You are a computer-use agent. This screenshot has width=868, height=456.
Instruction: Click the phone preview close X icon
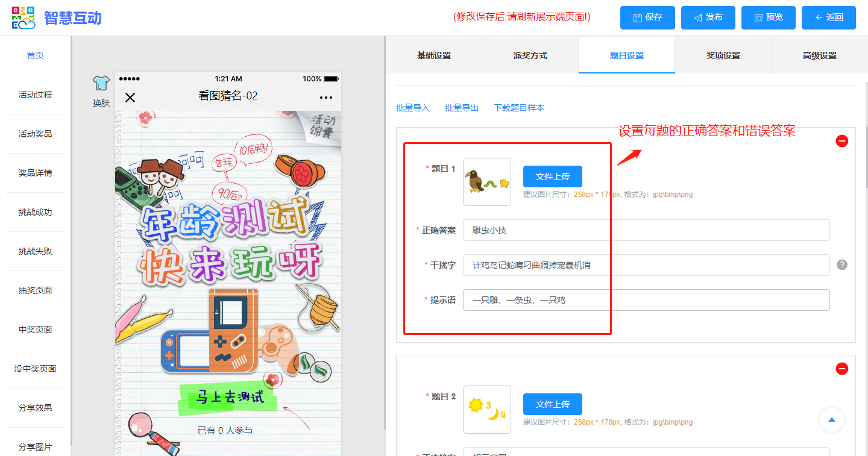[x=130, y=98]
